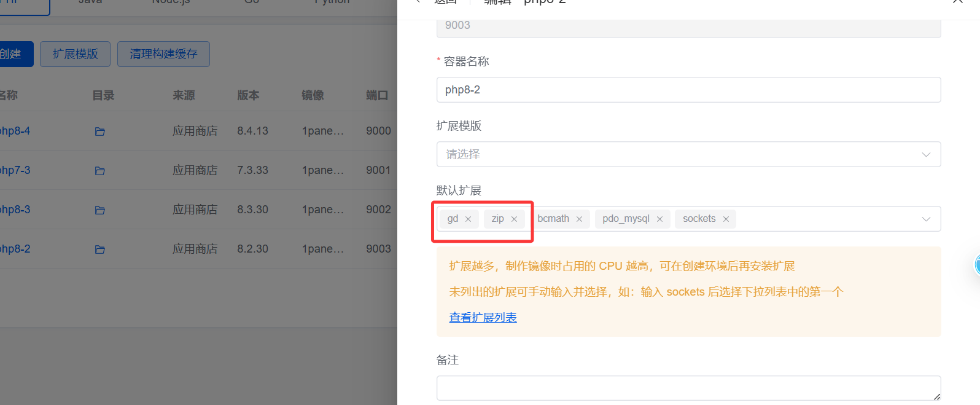Click into the 备注 text area
The width and height of the screenshot is (980, 405).
tap(688, 388)
